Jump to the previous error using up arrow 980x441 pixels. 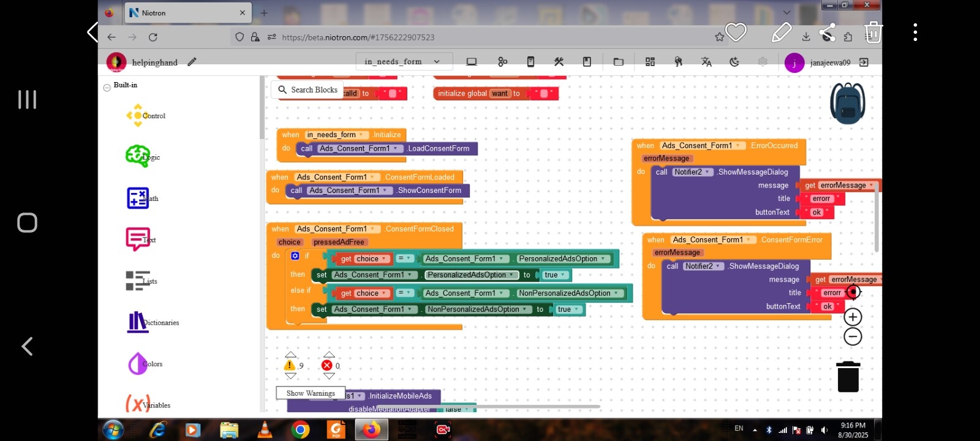pos(329,355)
